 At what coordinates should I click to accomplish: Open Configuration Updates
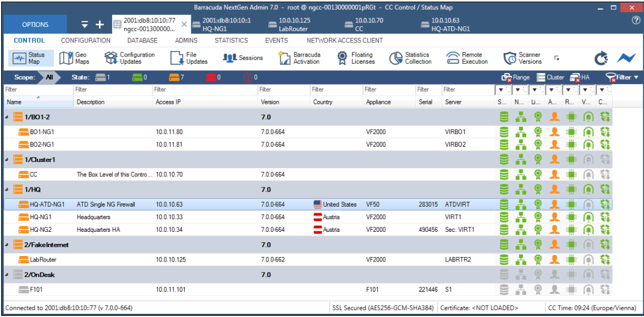(x=129, y=58)
